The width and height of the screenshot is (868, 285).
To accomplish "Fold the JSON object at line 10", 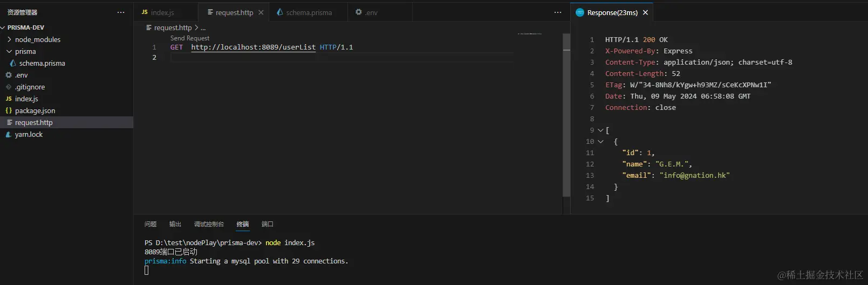I will pos(600,142).
